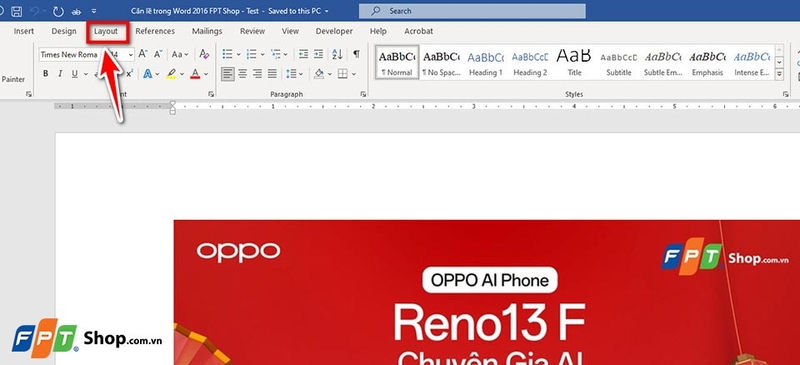Click the Save icon in the title bar
The height and width of the screenshot is (365, 800).
(16, 11)
